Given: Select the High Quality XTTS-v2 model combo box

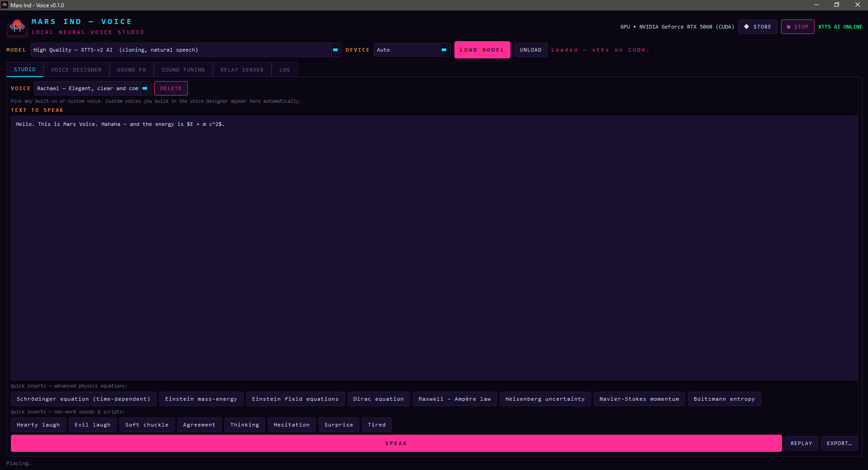Looking at the screenshot, I should [x=186, y=50].
